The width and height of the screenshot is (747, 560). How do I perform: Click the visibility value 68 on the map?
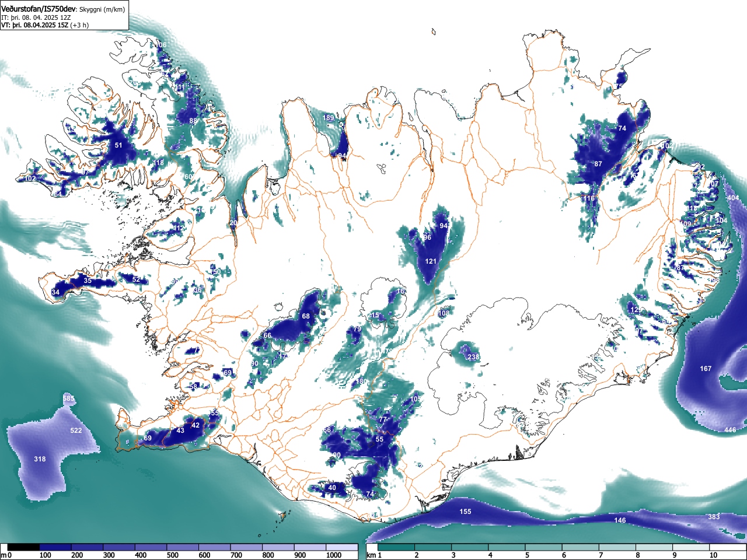pos(306,316)
